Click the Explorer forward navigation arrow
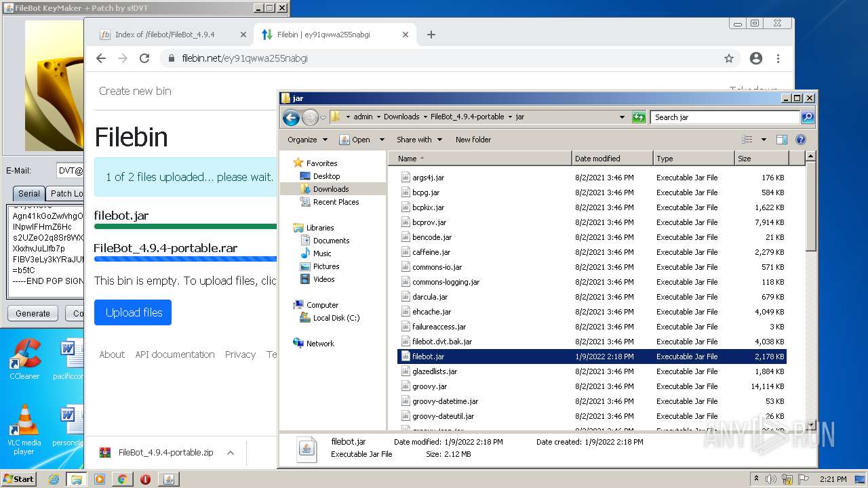 [310, 117]
